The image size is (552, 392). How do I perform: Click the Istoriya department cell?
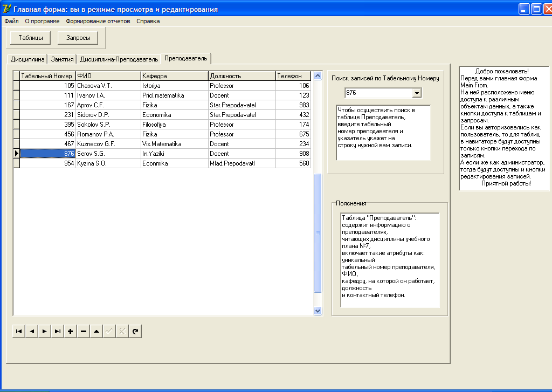click(175, 86)
